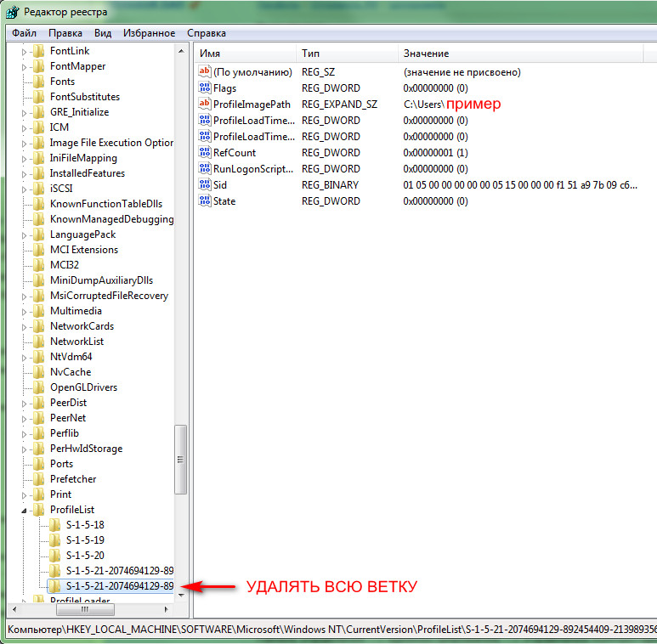This screenshot has height=644, width=657.
Task: Click the tree horizontal scrollbar thumb
Action: (x=85, y=610)
